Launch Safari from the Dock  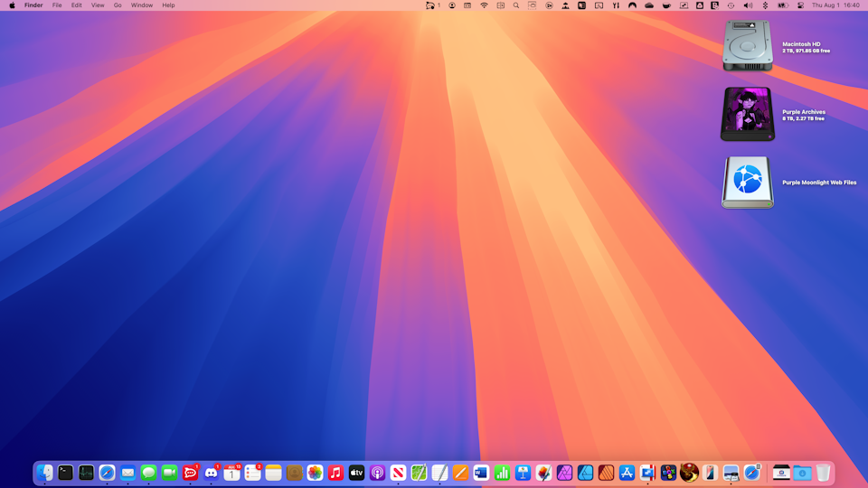pyautogui.click(x=107, y=473)
